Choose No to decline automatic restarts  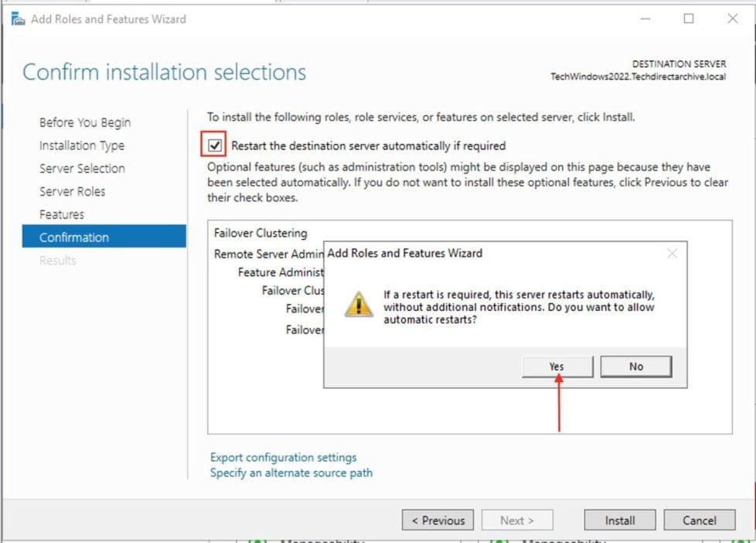click(635, 367)
